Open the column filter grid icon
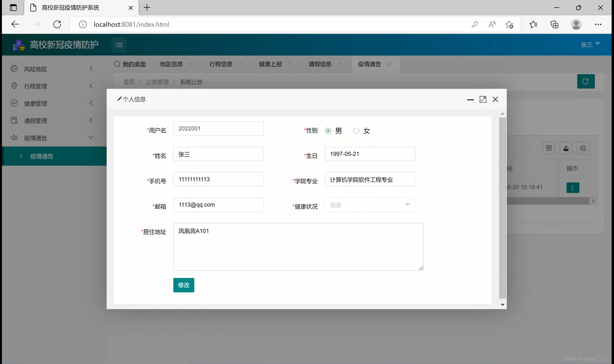The width and height of the screenshot is (614, 364). (x=549, y=148)
